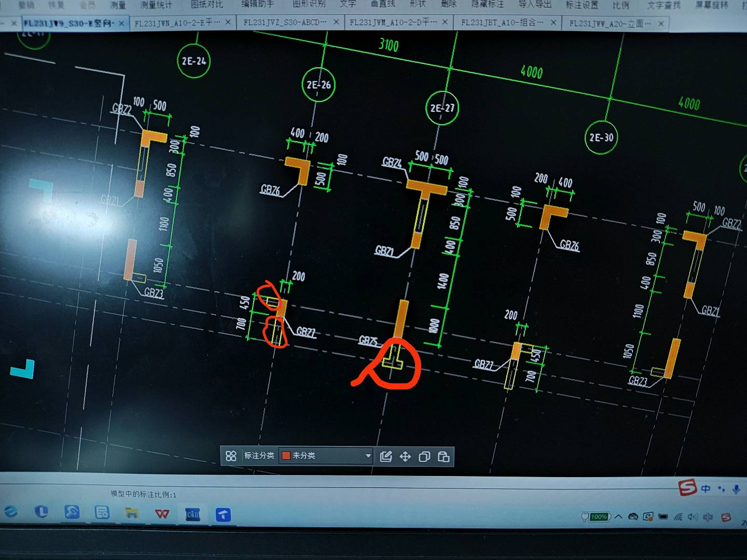Click the move arrows icon
This screenshot has width=747, height=560.
click(x=405, y=456)
